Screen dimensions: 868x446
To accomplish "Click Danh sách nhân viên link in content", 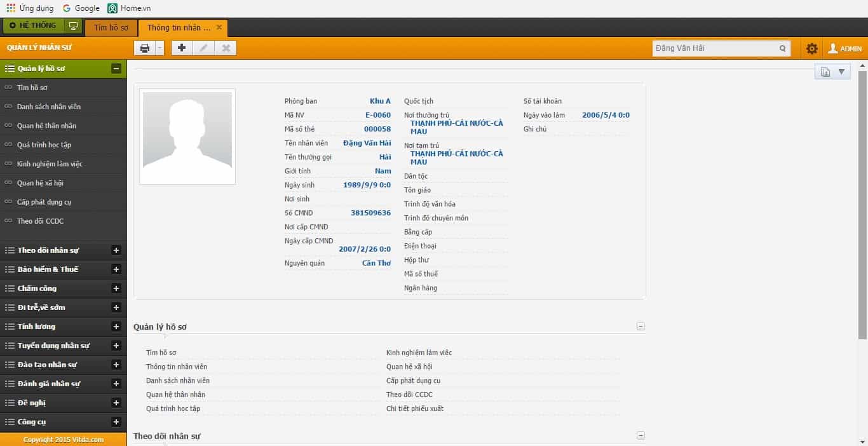I will tap(178, 381).
